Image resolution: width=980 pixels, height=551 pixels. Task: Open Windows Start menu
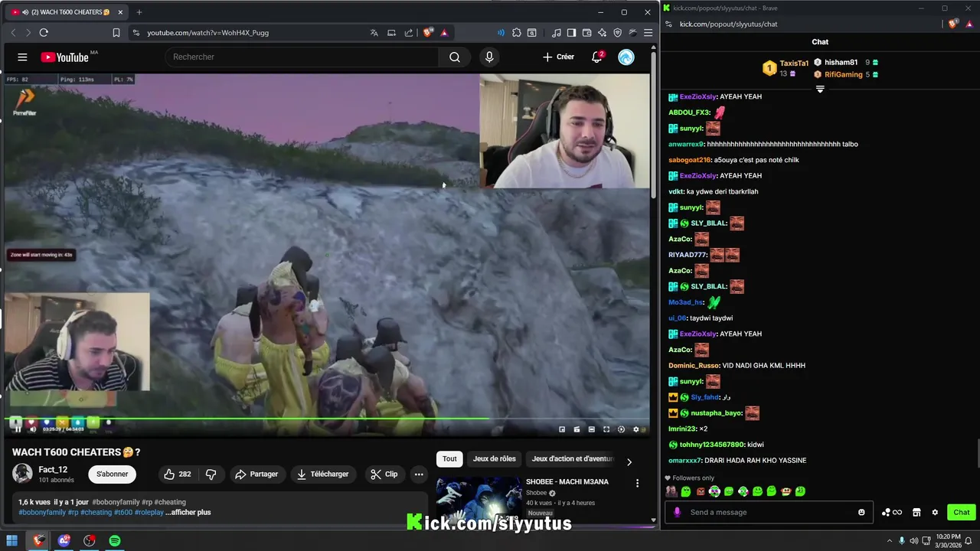click(12, 540)
